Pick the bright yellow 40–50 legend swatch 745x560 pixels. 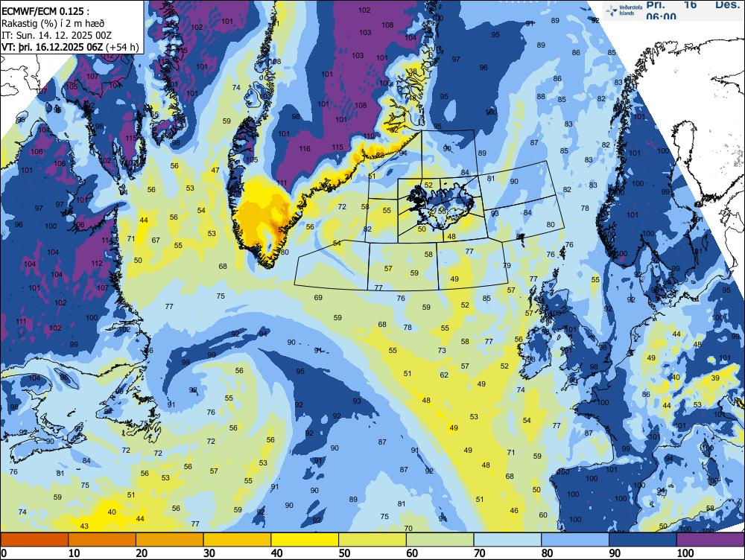(305, 539)
